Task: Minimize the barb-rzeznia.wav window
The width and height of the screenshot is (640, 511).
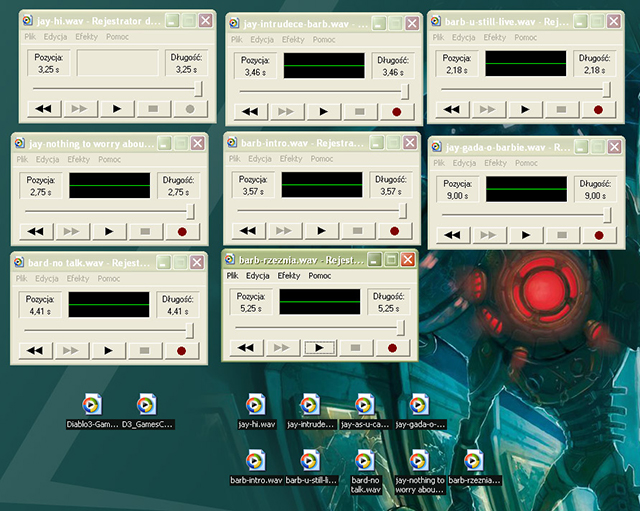Action: 375,260
